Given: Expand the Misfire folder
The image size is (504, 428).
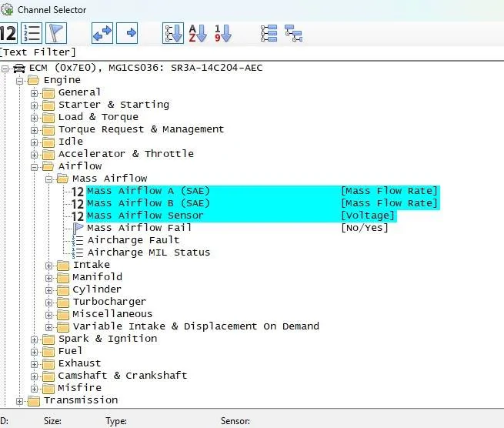Looking at the screenshot, I should (x=34, y=389).
